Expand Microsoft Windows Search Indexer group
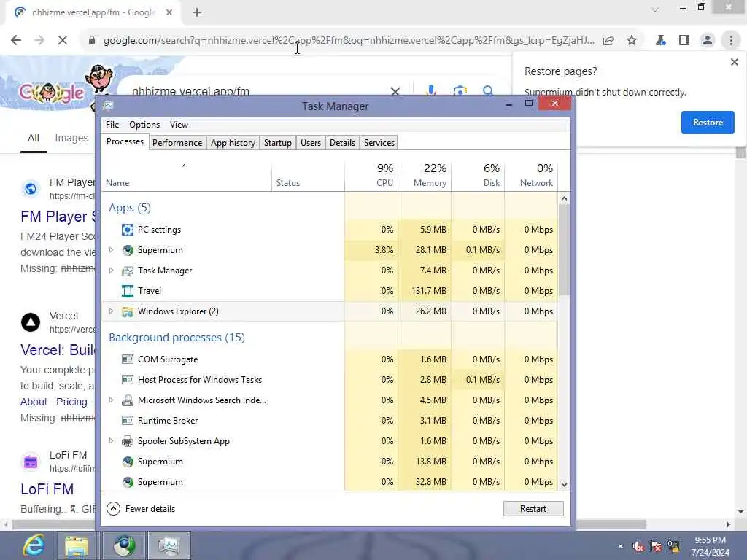Image resolution: width=747 pixels, height=560 pixels. point(111,400)
